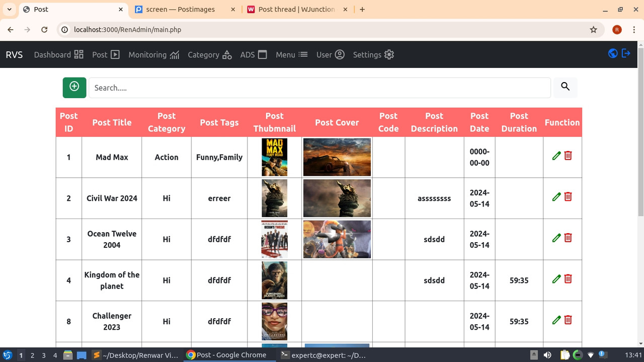644x362 pixels.
Task: Click the globe icon in navbar
Action: tap(613, 53)
